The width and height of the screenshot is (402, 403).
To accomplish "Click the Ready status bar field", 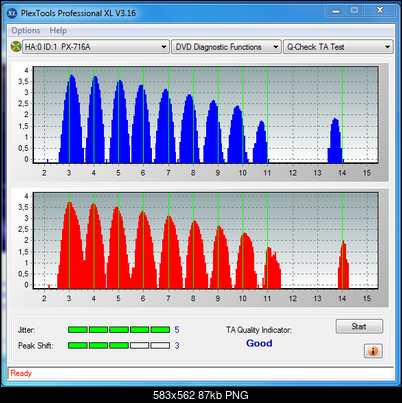I will [201, 373].
